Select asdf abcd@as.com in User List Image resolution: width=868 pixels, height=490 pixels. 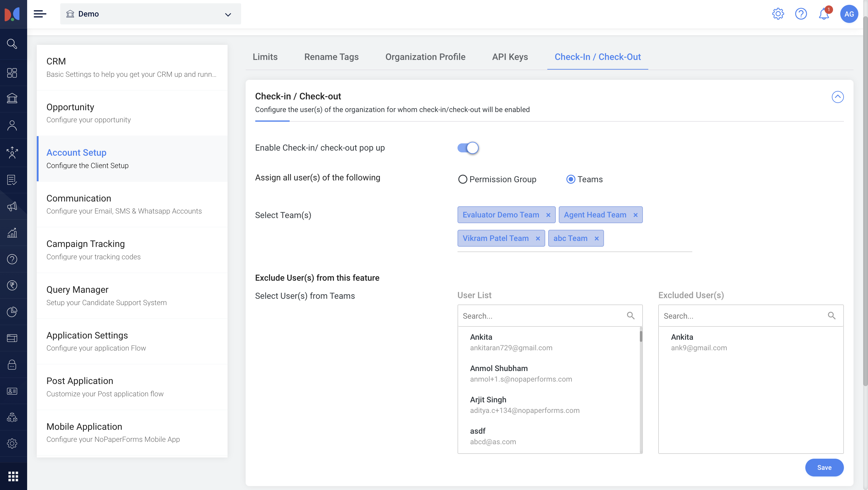[549, 436]
